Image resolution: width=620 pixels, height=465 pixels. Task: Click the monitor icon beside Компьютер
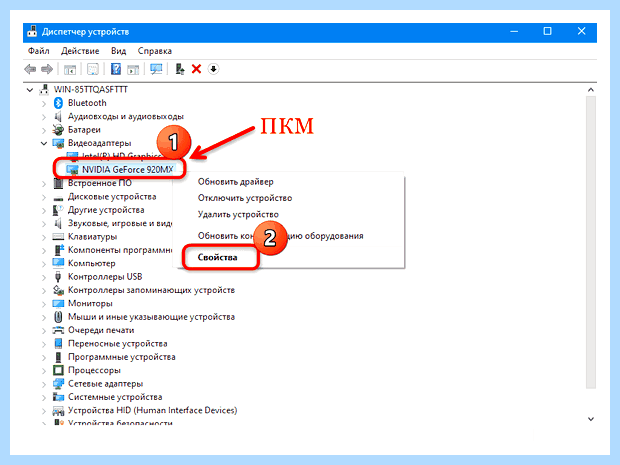(58, 263)
